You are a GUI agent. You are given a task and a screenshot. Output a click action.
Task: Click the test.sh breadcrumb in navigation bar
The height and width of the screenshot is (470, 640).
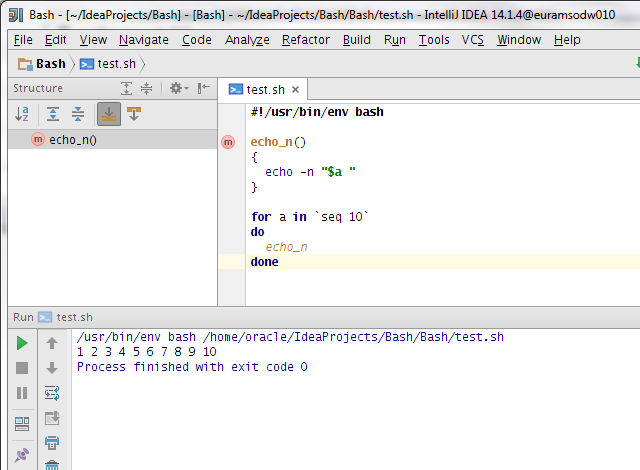click(x=115, y=64)
